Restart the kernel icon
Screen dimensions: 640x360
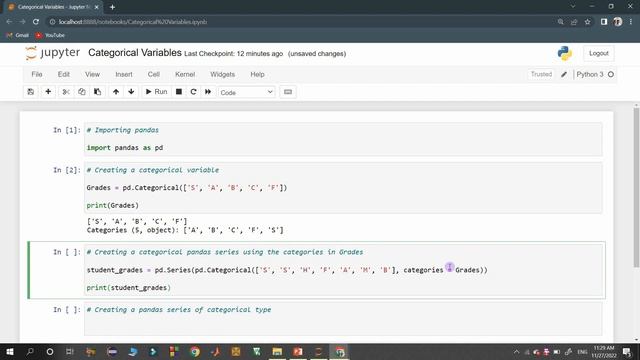pos(193,92)
